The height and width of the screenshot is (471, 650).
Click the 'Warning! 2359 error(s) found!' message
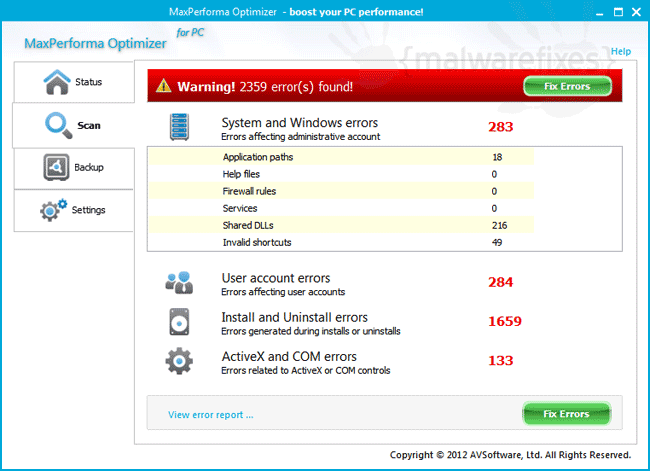[x=265, y=87]
